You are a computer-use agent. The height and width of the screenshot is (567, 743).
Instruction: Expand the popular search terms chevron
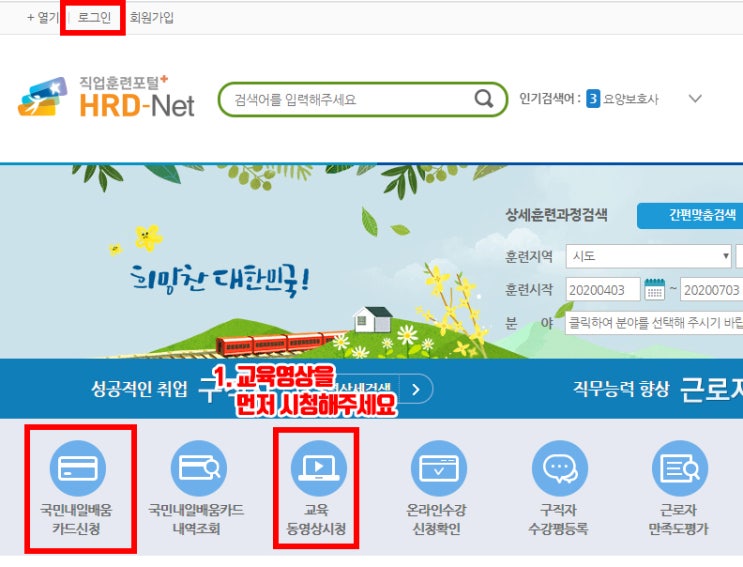coord(695,99)
